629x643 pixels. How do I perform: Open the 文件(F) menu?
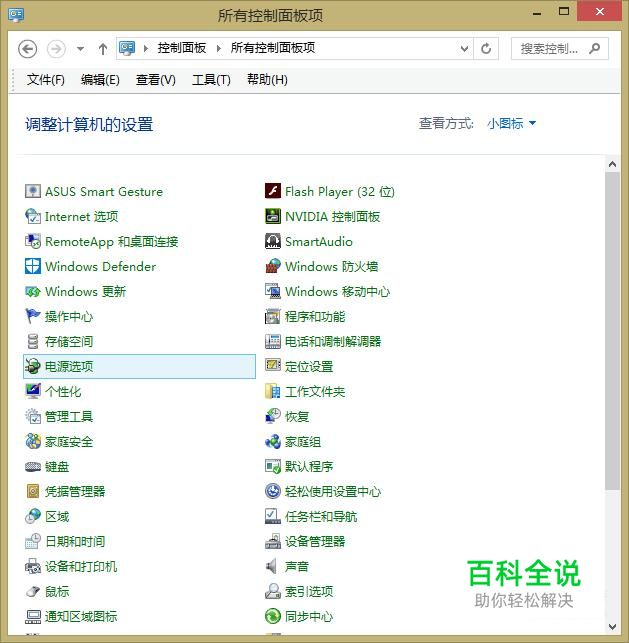[x=46, y=80]
